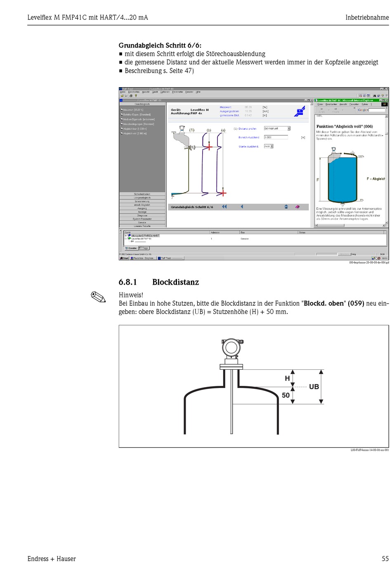Open the Bearbeiten menu in ToF Tool
392x566 pixels.
coord(134,92)
